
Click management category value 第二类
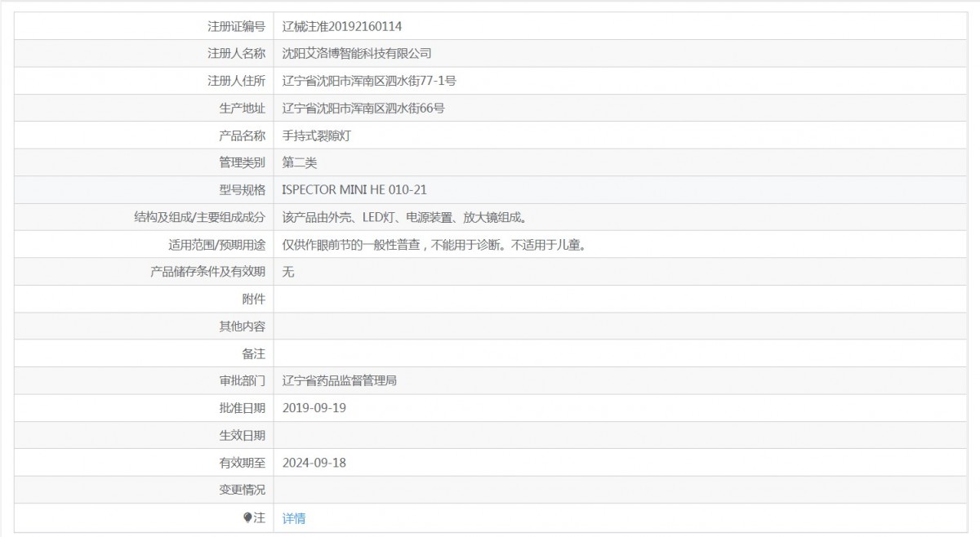point(300,162)
